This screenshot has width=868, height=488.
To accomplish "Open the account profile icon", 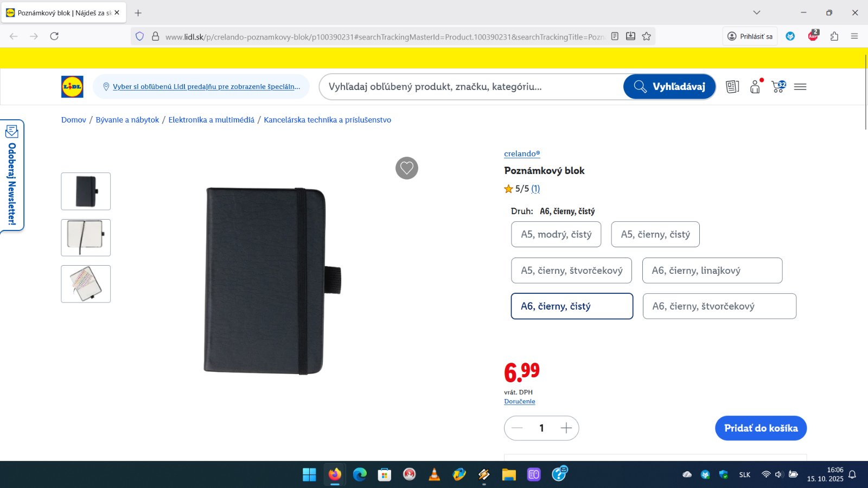I will [756, 87].
